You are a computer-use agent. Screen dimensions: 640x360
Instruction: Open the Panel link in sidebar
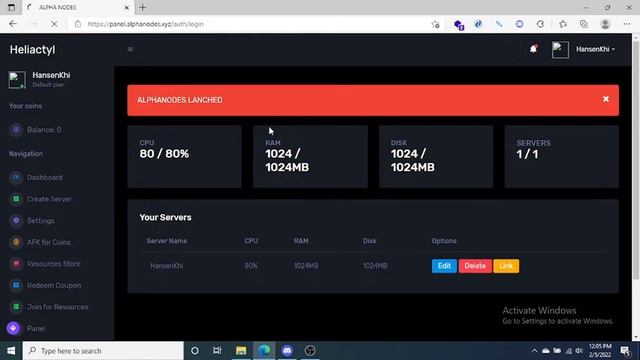click(36, 329)
